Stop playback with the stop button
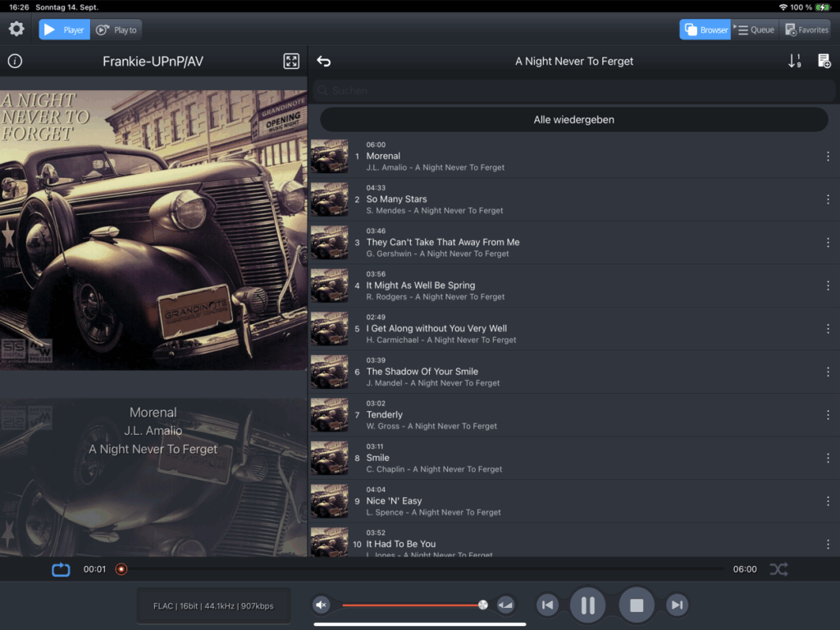840x630 pixels. (637, 605)
